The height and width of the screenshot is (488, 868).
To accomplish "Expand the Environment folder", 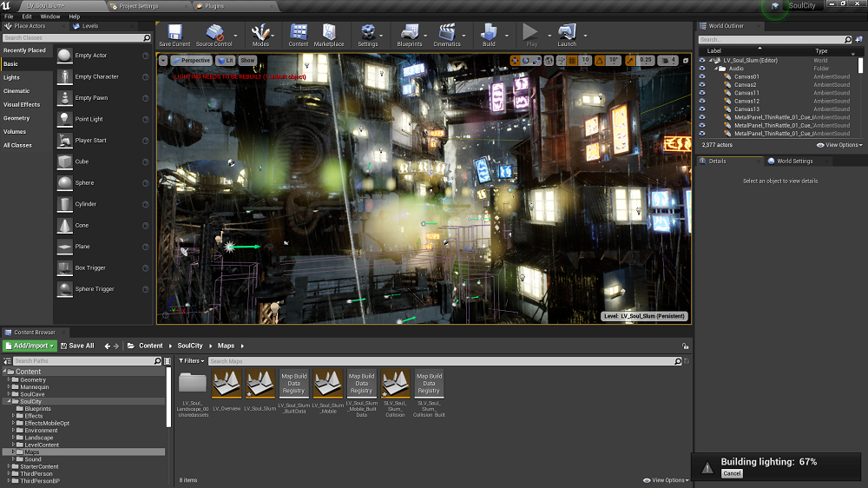I will (13, 430).
